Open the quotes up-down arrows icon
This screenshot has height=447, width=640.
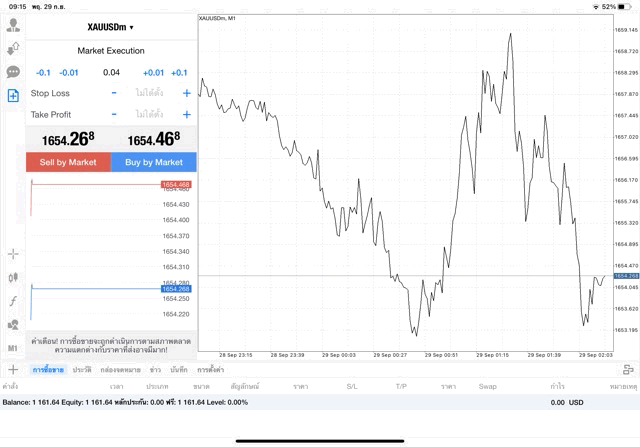pyautogui.click(x=13, y=49)
